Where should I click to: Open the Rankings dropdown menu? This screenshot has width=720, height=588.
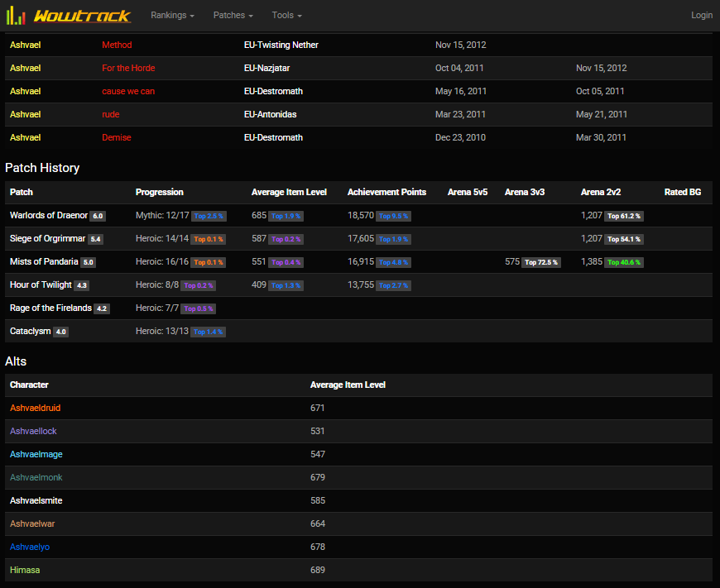pyautogui.click(x=172, y=15)
